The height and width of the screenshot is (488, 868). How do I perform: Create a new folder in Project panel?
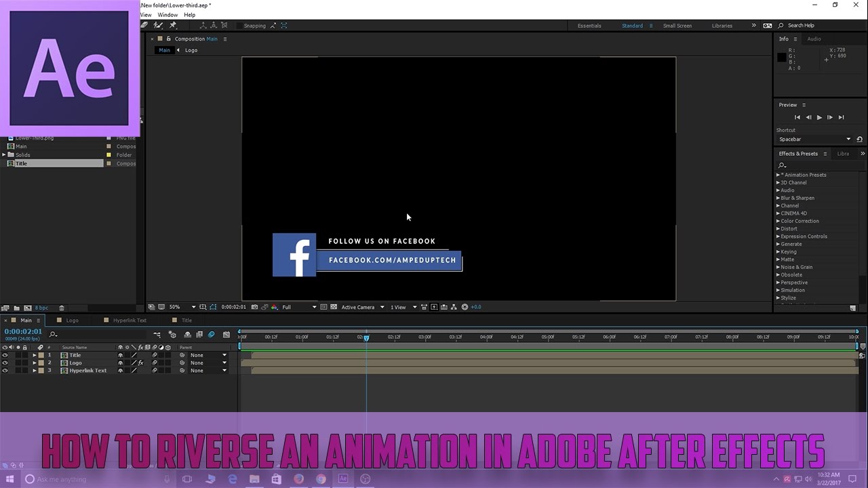click(17, 308)
